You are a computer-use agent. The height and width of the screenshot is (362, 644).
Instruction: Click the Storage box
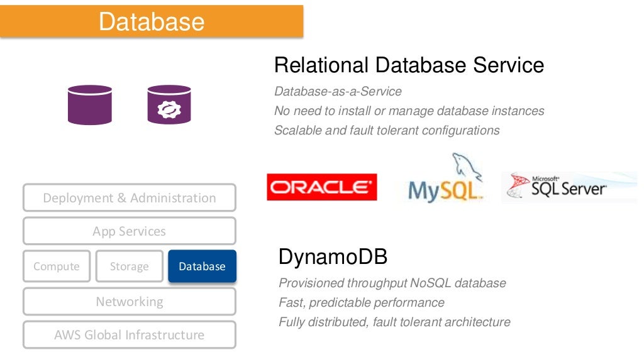pos(129,266)
